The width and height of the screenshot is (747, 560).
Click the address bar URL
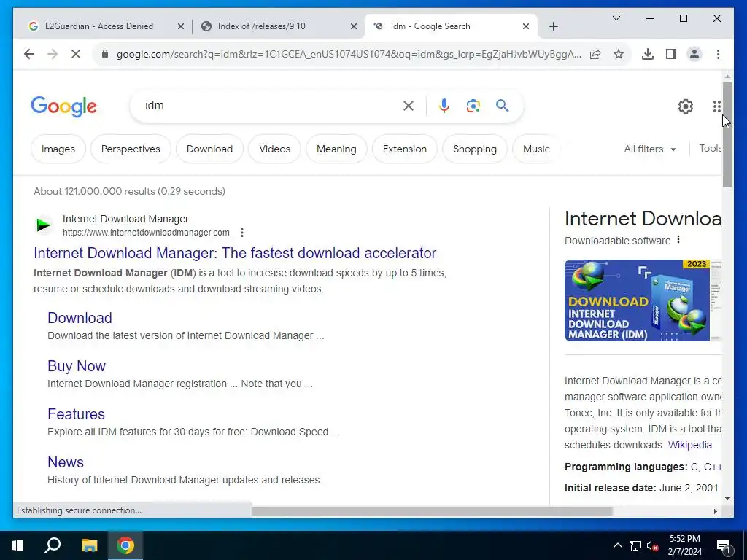[349, 54]
